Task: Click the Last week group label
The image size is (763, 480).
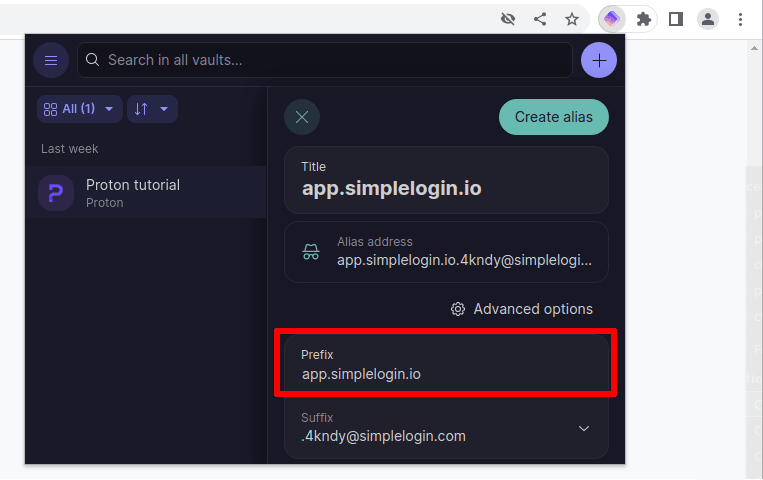Action: (x=70, y=148)
